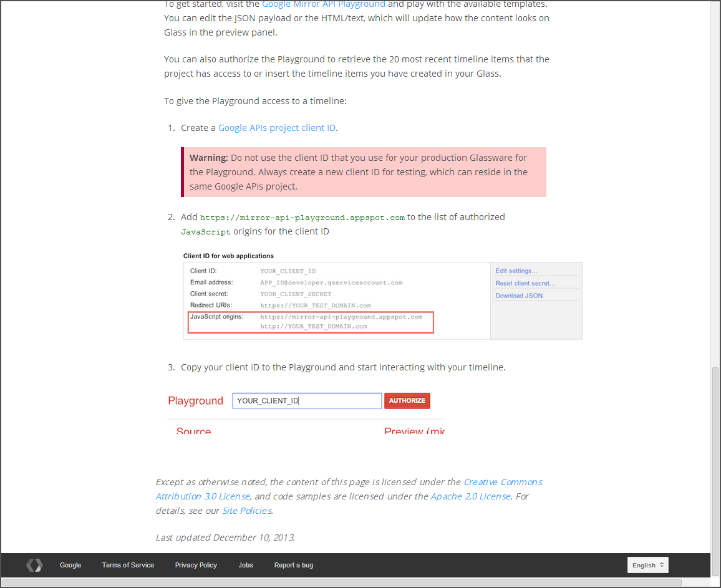Click Edit settings... in client ID screenshot
The image size is (721, 588).
point(516,271)
